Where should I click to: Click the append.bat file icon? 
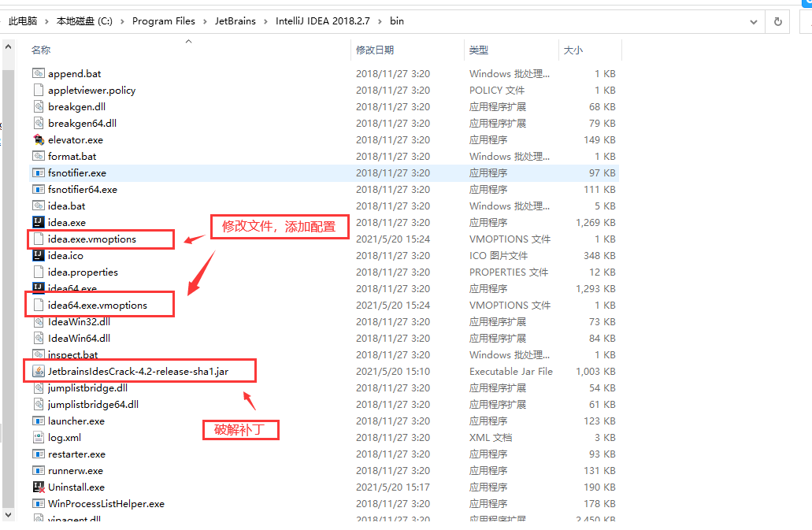coord(39,73)
